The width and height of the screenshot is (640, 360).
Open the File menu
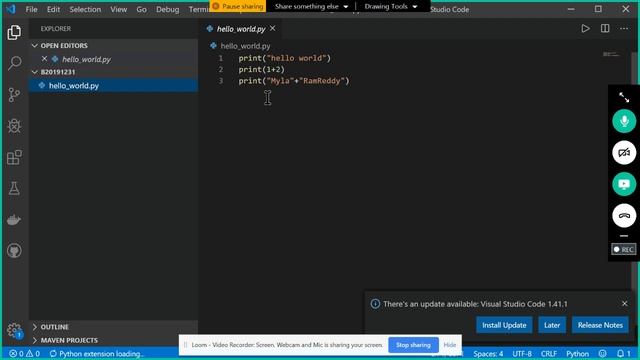[31, 9]
